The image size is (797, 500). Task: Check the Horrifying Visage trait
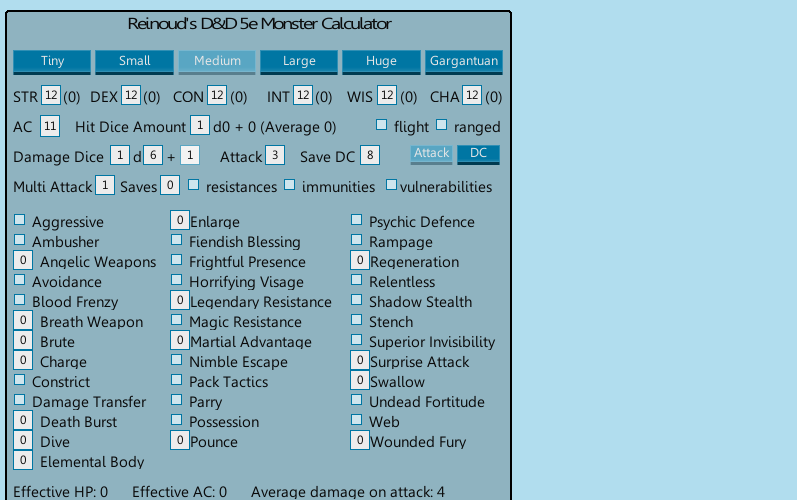coord(176,279)
